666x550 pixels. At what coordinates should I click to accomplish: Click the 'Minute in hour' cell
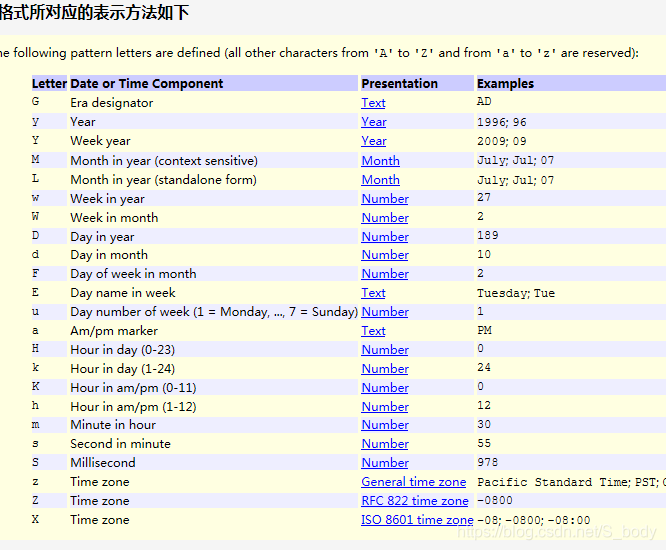113,425
